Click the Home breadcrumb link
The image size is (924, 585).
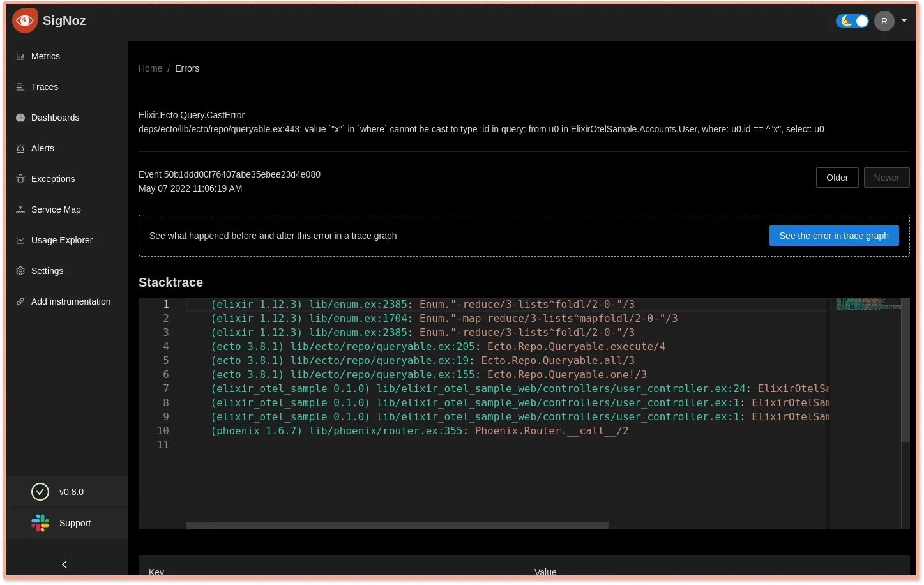click(150, 68)
